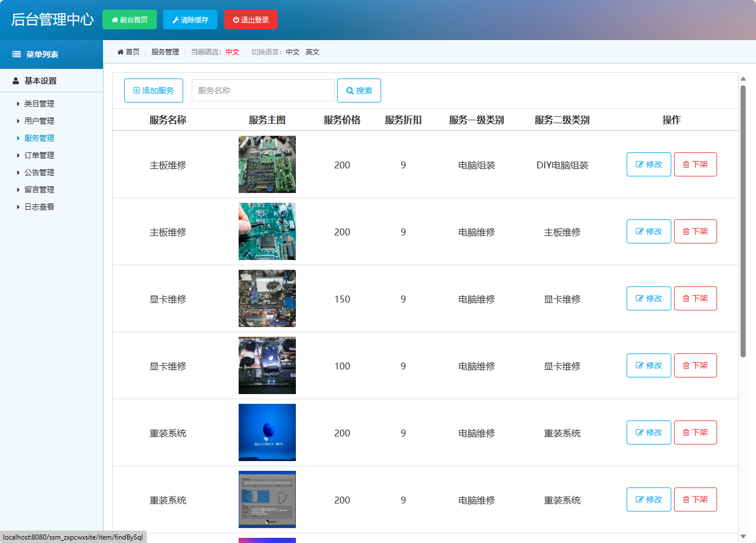Click the trash icon on 显卡维修 下架 button
The image size is (756, 543).
[686, 298]
